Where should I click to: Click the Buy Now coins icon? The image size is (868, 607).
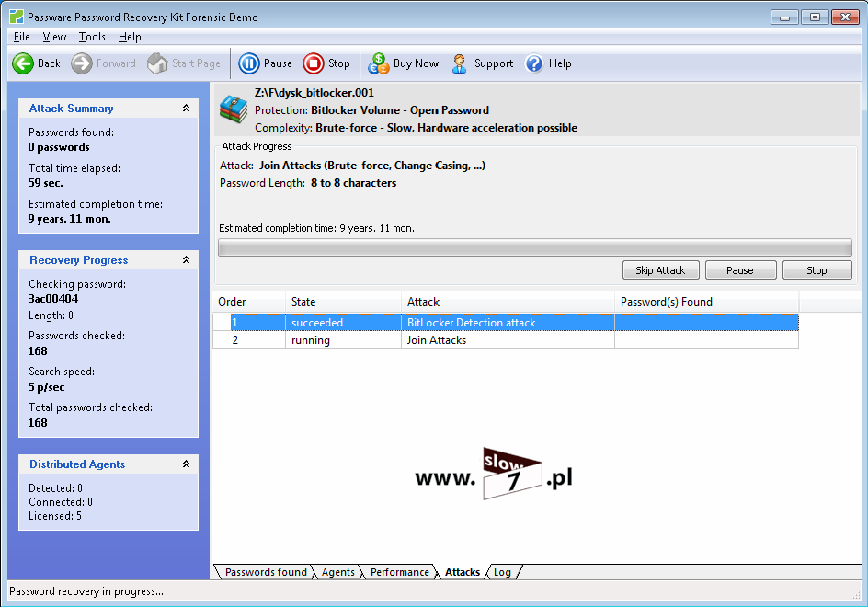379,63
